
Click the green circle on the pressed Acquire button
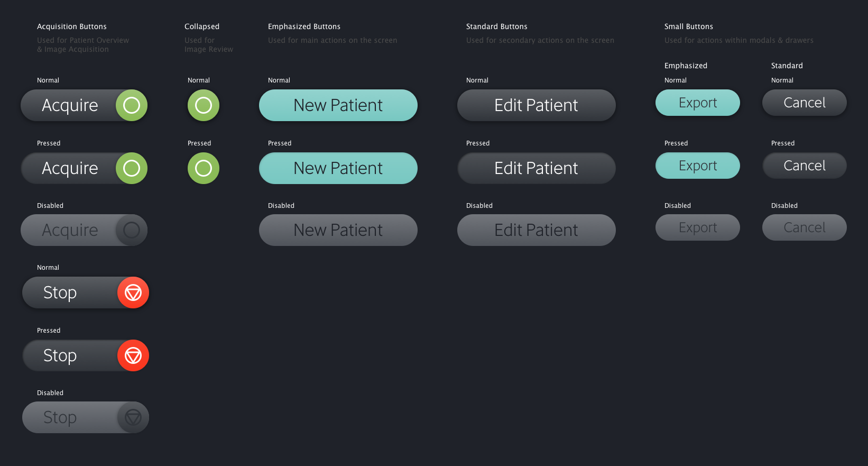click(132, 168)
